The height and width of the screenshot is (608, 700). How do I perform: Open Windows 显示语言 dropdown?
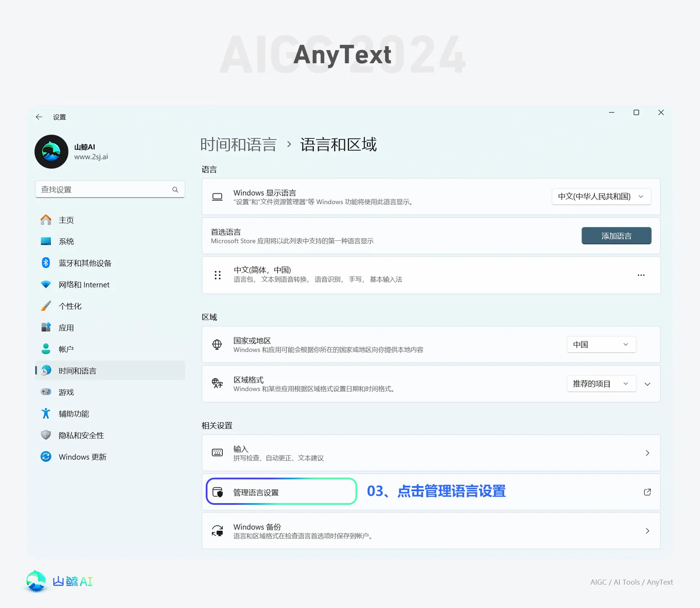click(601, 197)
